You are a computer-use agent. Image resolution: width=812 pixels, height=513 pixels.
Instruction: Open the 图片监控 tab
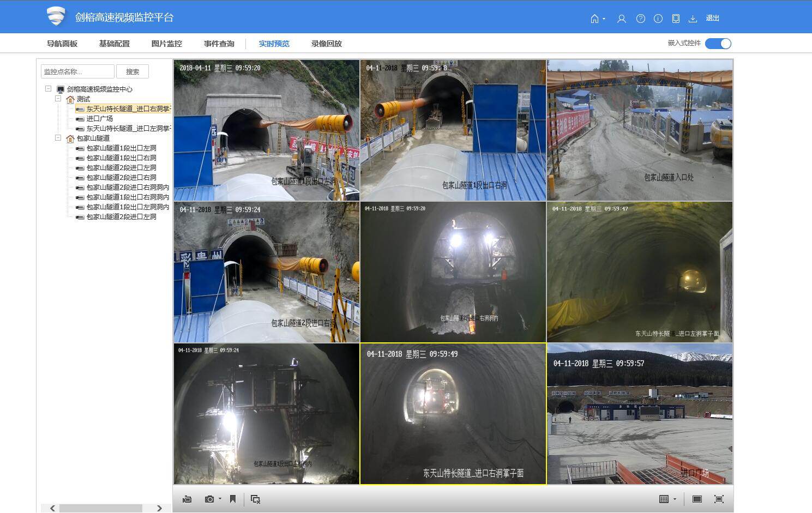166,44
